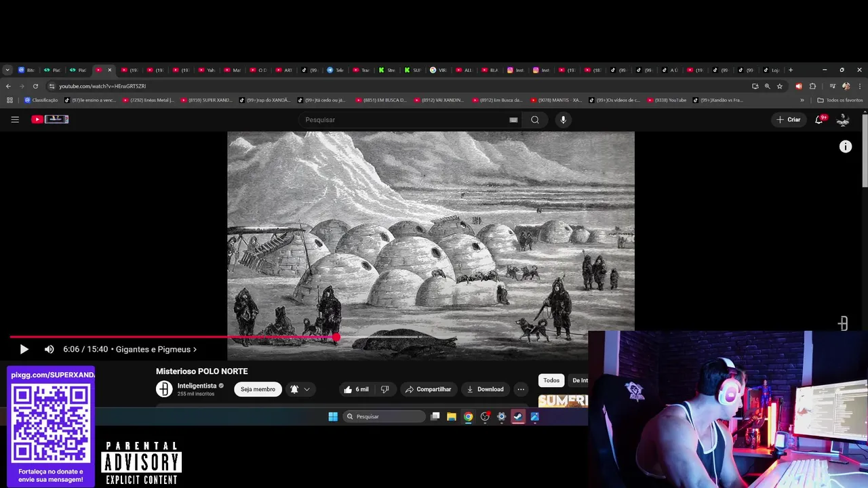Open Chrome three-dot menu

[x=859, y=86]
